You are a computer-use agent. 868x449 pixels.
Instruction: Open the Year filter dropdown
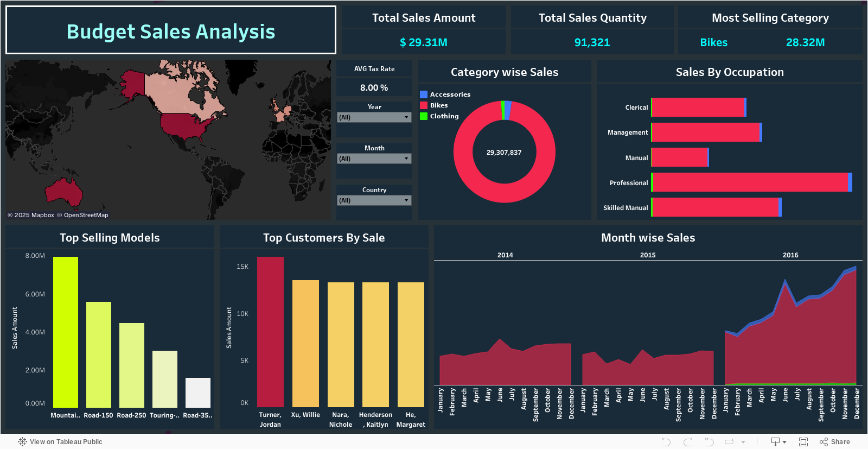coord(374,117)
